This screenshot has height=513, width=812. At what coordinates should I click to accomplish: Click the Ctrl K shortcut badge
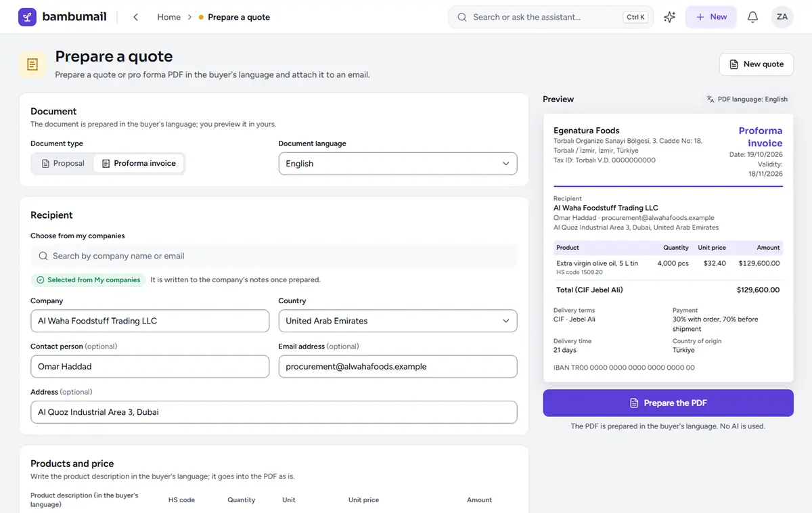point(635,17)
